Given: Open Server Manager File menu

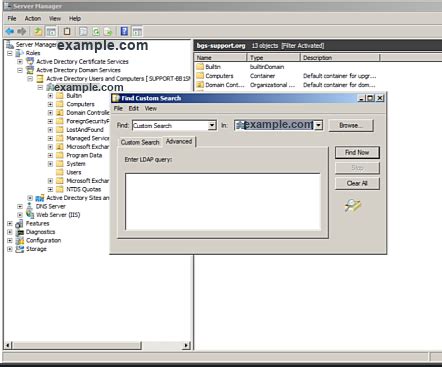Looking at the screenshot, I should tap(12, 19).
